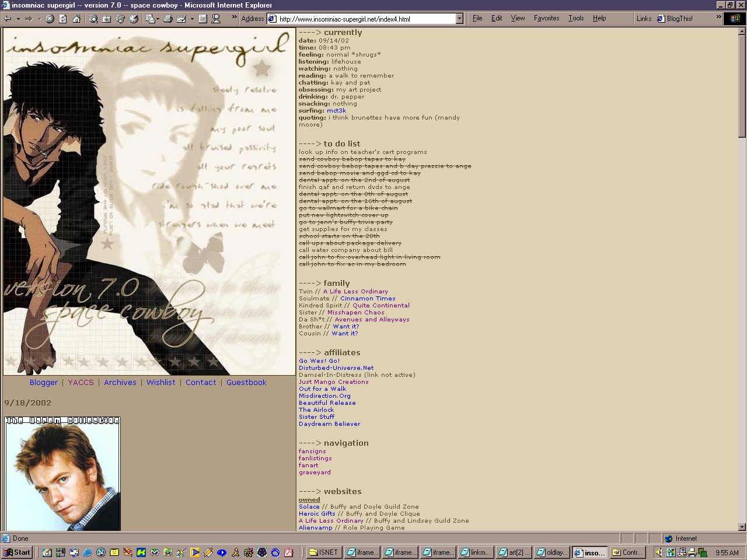Switch to the oldlay... taskbar window

tap(551, 552)
